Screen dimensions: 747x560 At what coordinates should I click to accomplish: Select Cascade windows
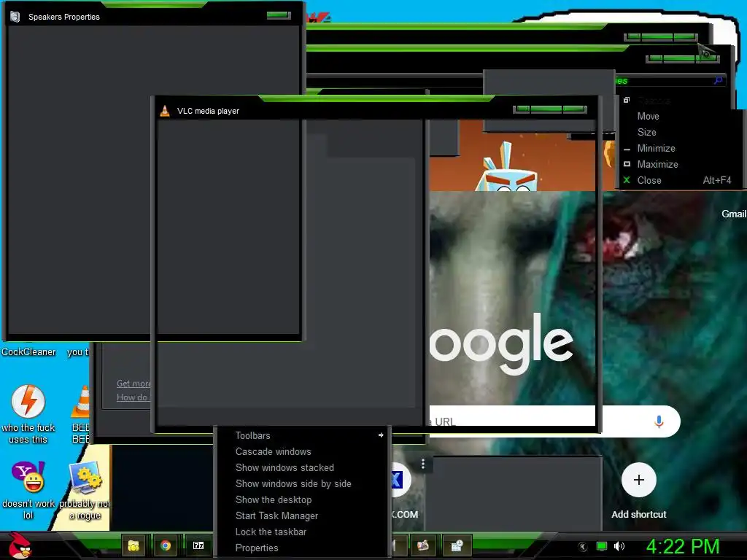(x=303, y=451)
